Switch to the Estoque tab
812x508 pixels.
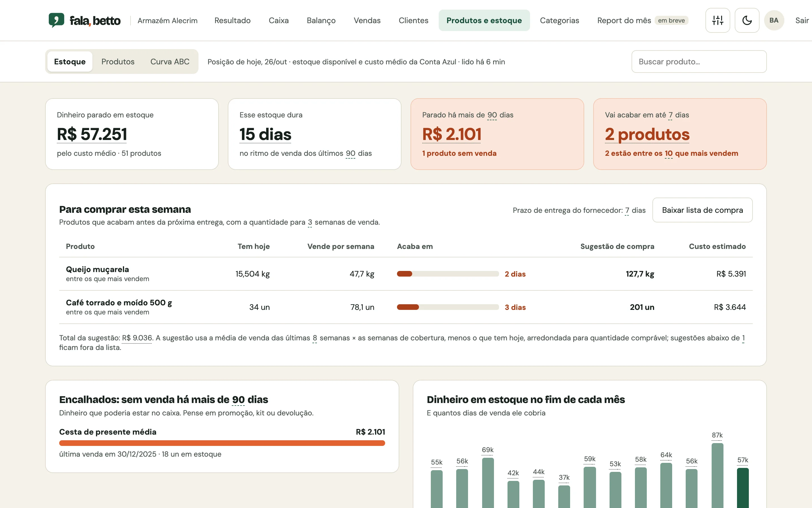[x=70, y=62]
